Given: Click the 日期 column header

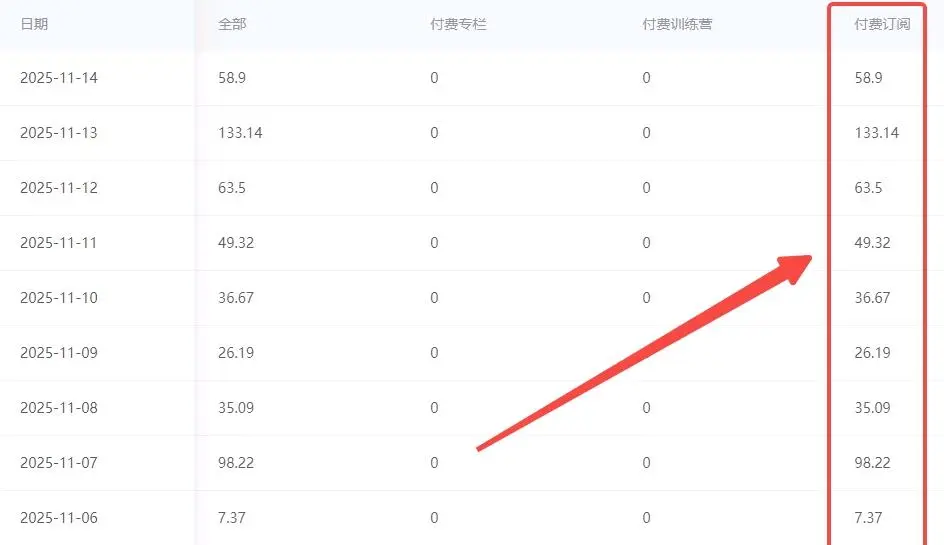Looking at the screenshot, I should coord(34,24).
